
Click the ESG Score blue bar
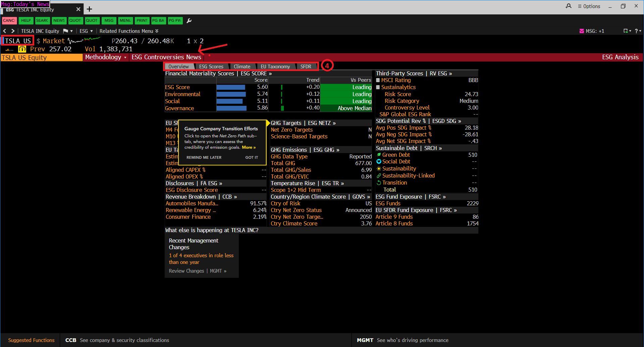pos(231,87)
